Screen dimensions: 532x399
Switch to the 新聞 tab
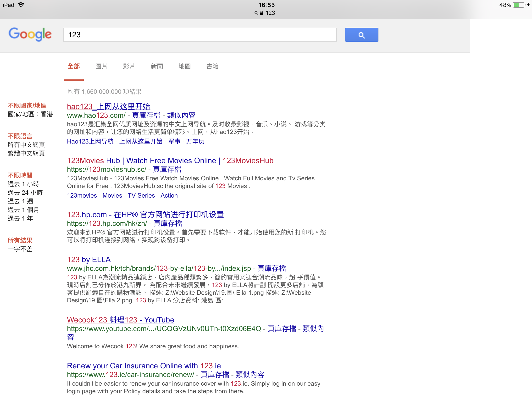157,66
